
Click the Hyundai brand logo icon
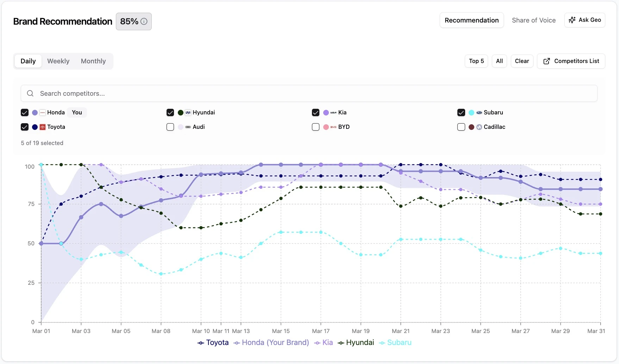[x=188, y=113]
